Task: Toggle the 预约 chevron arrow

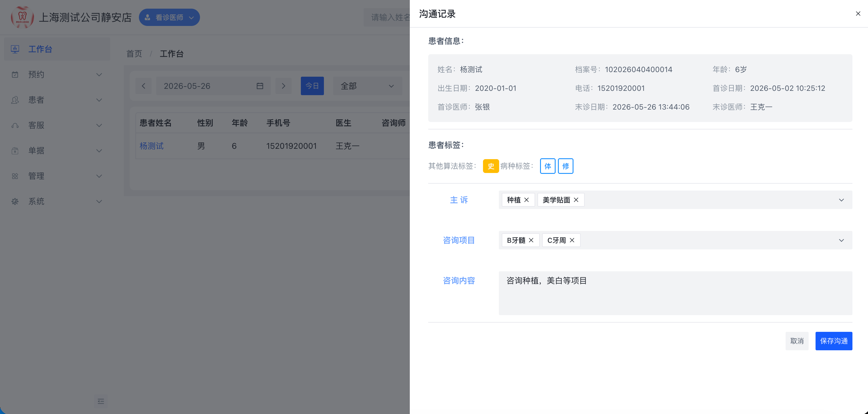Action: pos(99,74)
